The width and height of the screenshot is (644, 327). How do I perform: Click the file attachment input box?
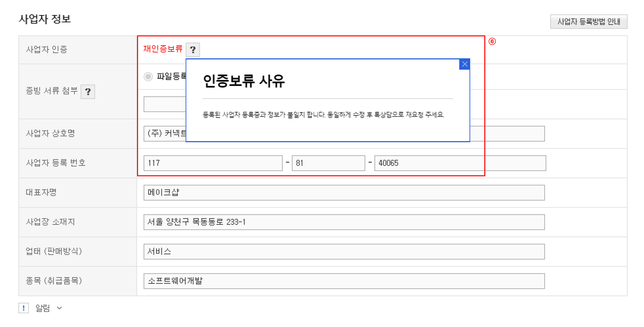pyautogui.click(x=165, y=104)
